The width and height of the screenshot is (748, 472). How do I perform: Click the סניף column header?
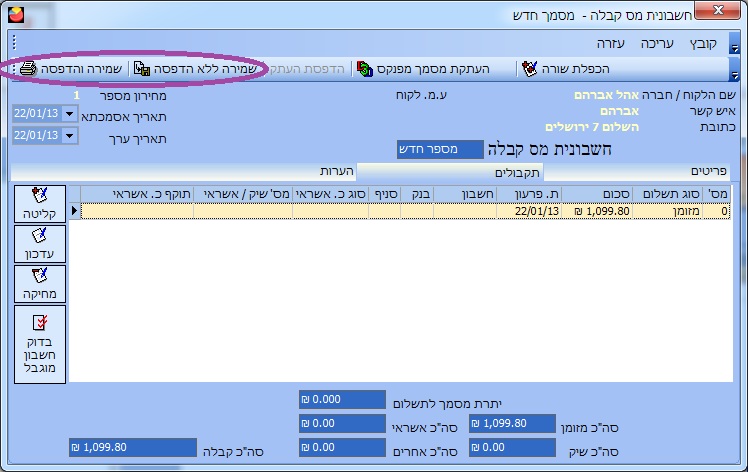[x=385, y=194]
